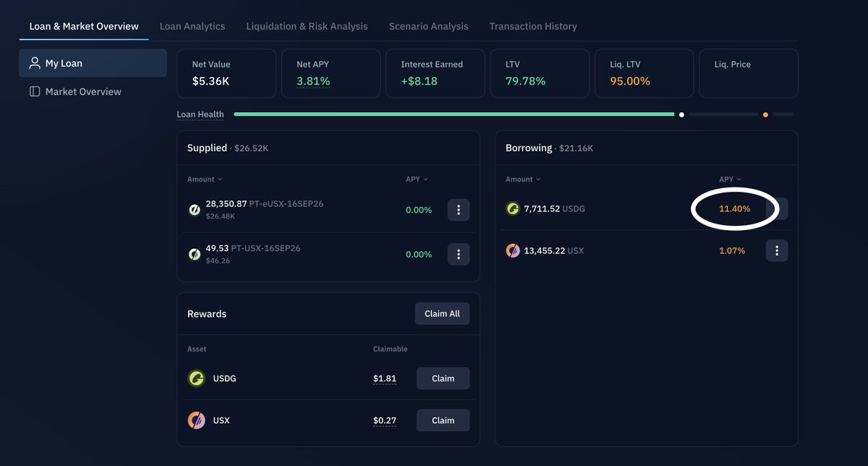Click the Loan Health label

(x=200, y=114)
